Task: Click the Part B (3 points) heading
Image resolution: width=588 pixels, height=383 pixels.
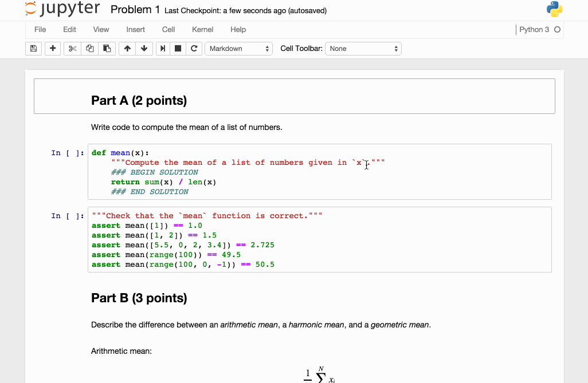Action: click(139, 298)
